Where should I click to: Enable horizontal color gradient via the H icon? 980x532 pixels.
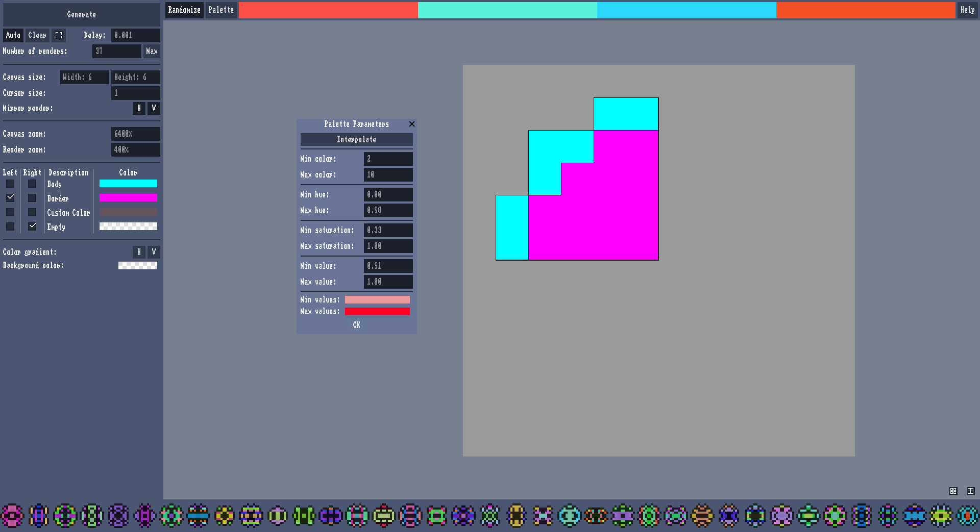click(x=139, y=252)
